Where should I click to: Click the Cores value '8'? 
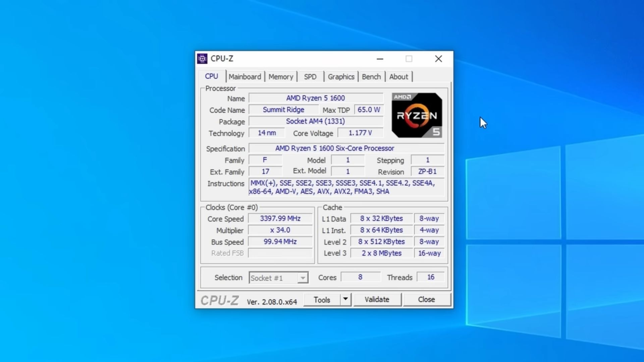[x=361, y=277]
